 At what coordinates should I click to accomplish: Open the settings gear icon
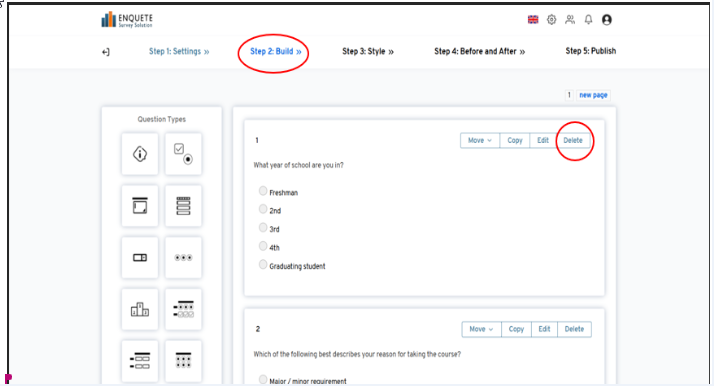[551, 20]
